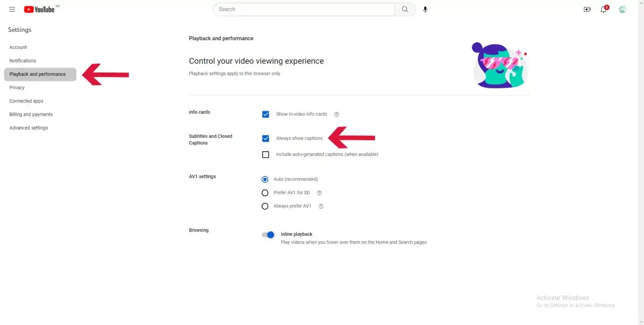Open the Privacy settings page
The image size is (644, 325).
pyautogui.click(x=17, y=88)
